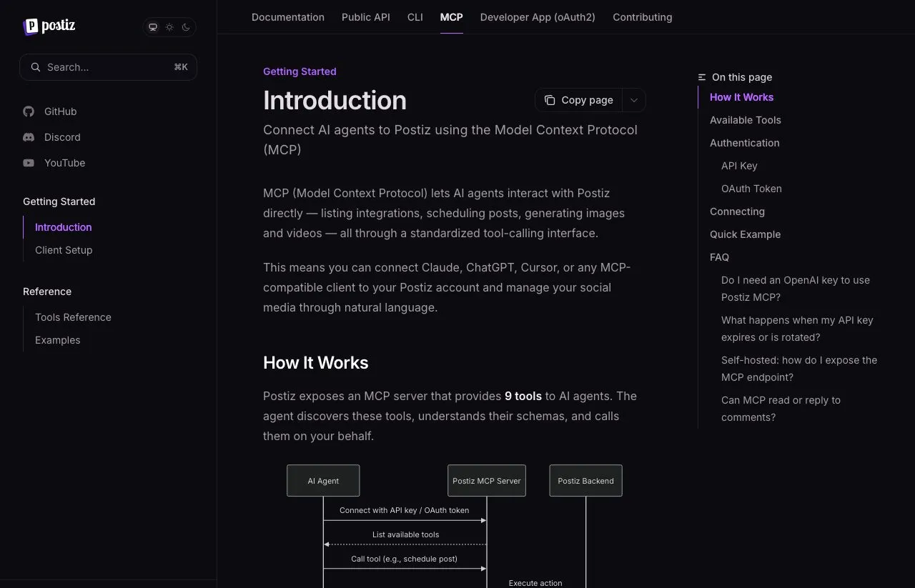The image size is (915, 588).
Task: Switch to the Documentation tab
Action: tap(288, 17)
